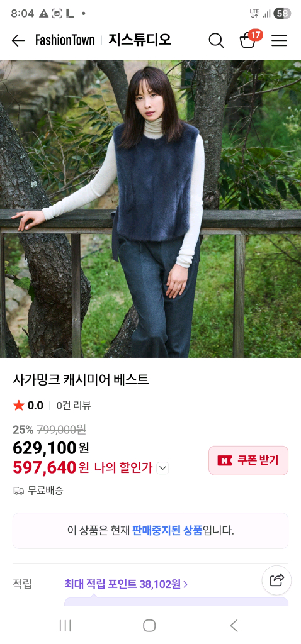Tap Android back navigation button
This screenshot has height=644, width=301.
pos(234,626)
